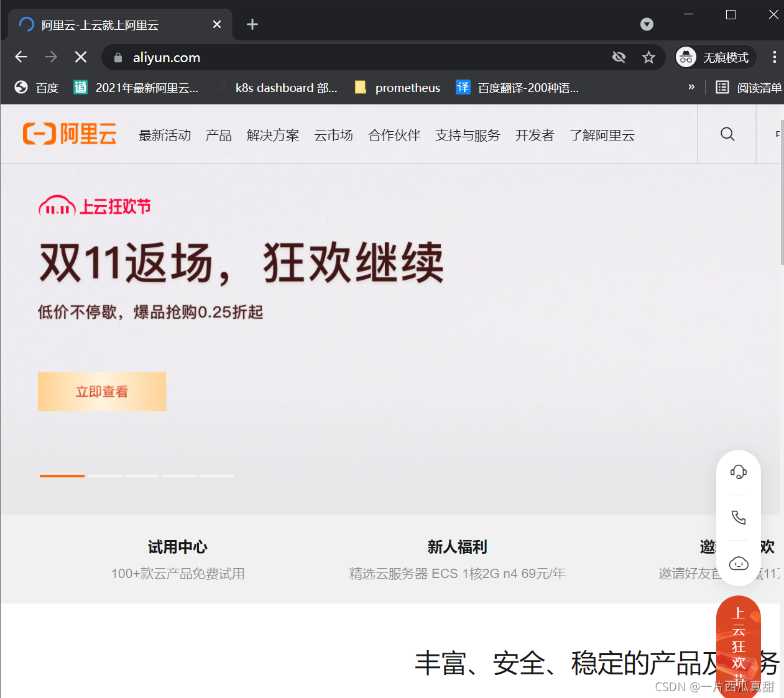Viewport: 784px width, 698px height.
Task: Open the prometheus bookmark folder
Action: (397, 88)
